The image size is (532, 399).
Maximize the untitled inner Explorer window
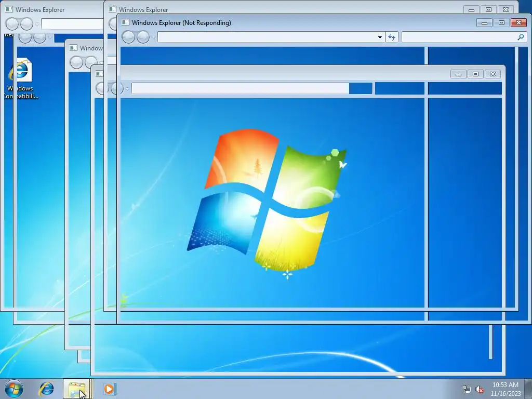pyautogui.click(x=475, y=74)
